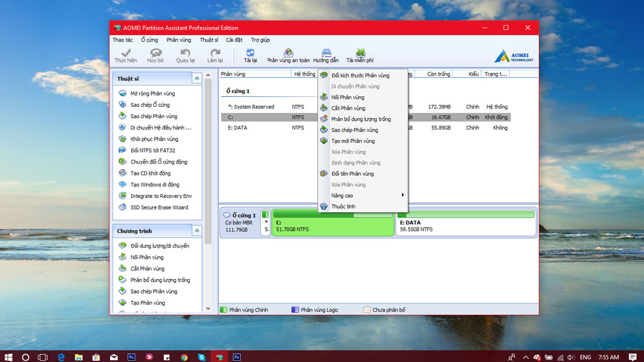This screenshot has width=644, height=362.
Task: Select the C: partition bar in disk map
Action: (333, 222)
